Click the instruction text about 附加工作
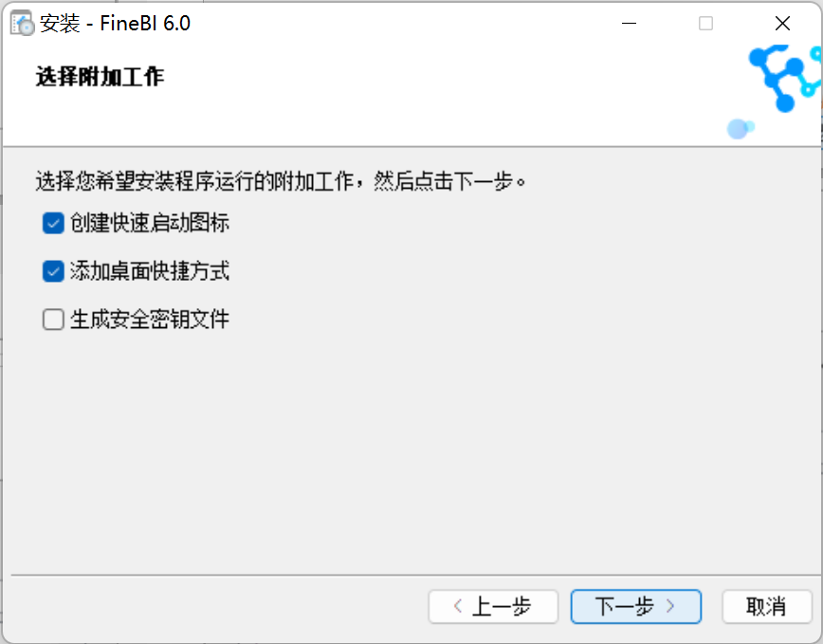 pos(282,181)
